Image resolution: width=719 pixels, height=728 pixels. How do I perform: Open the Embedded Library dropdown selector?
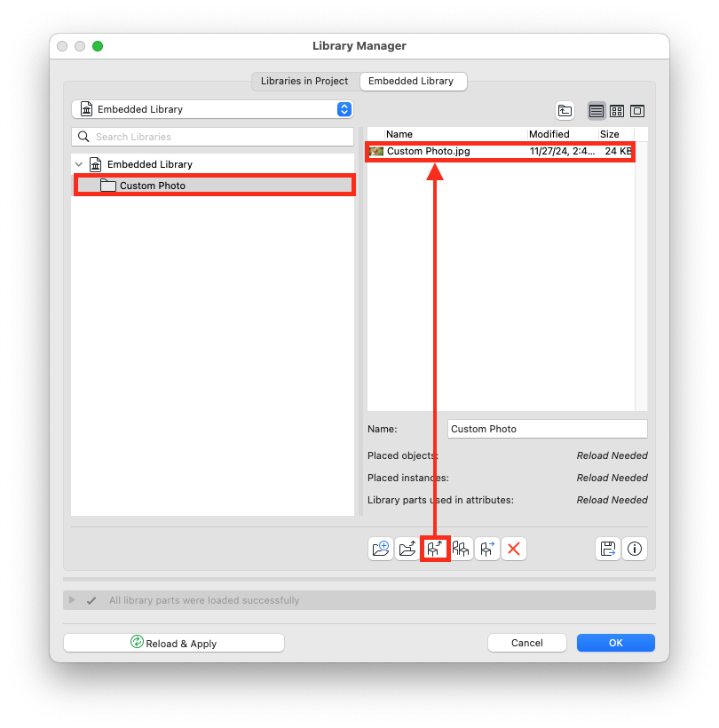212,109
